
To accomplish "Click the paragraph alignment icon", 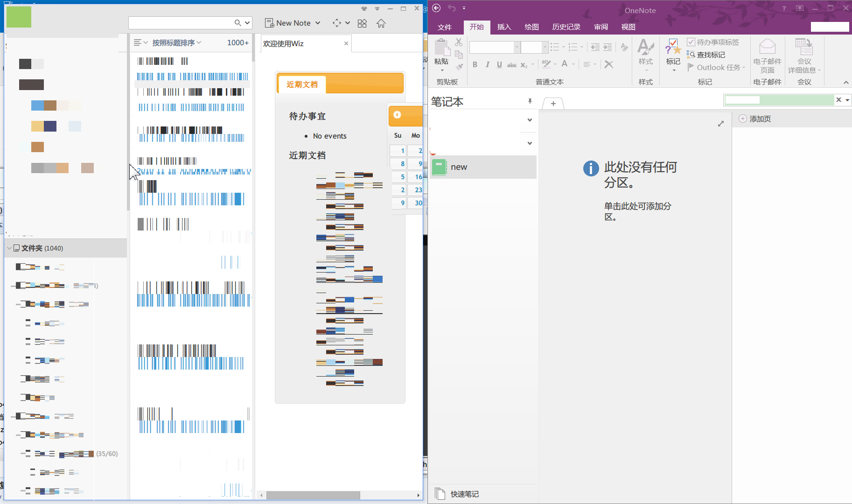I will [x=587, y=64].
